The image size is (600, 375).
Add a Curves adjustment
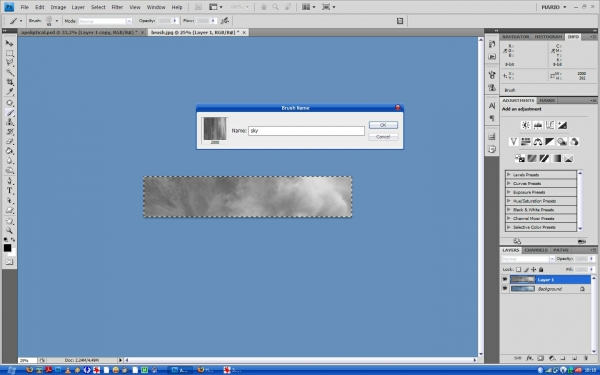point(550,125)
